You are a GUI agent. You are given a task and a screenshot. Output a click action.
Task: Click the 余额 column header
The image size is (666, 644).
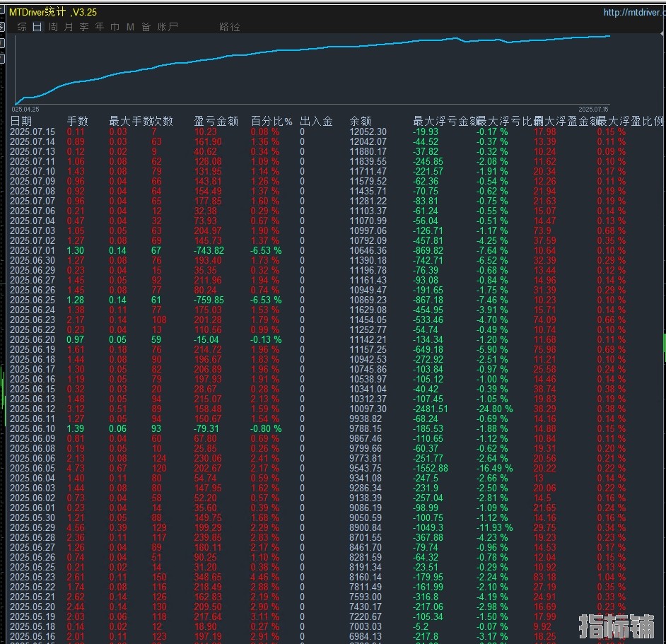360,122
